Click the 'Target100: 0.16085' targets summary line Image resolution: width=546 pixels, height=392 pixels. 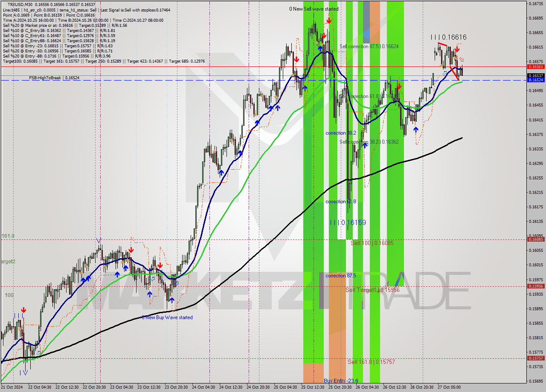[104, 61]
